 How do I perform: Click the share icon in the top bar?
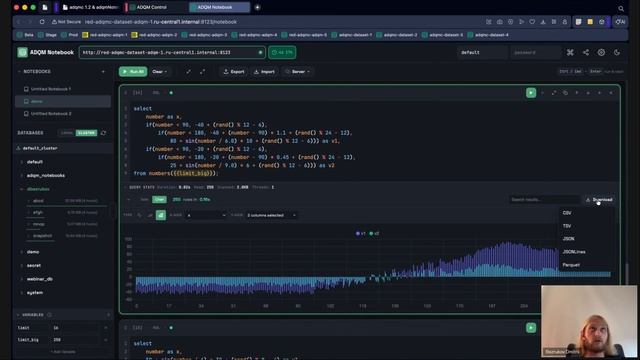pyautogui.click(x=586, y=52)
